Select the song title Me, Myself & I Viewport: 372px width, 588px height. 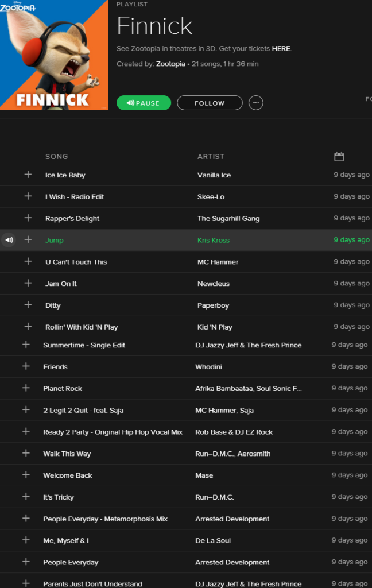(x=66, y=541)
